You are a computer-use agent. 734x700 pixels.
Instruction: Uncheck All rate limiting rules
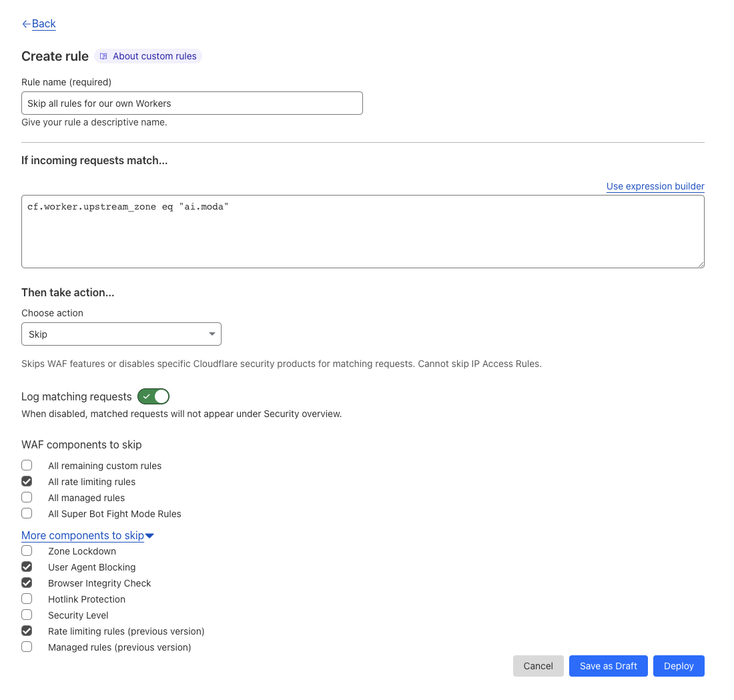(26, 480)
